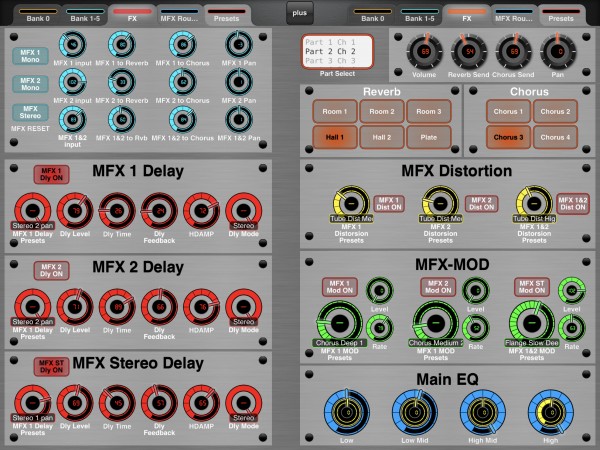The width and height of the screenshot is (600, 450).
Task: Click Rate knob beside Chorus Medium preset
Action: (476, 328)
